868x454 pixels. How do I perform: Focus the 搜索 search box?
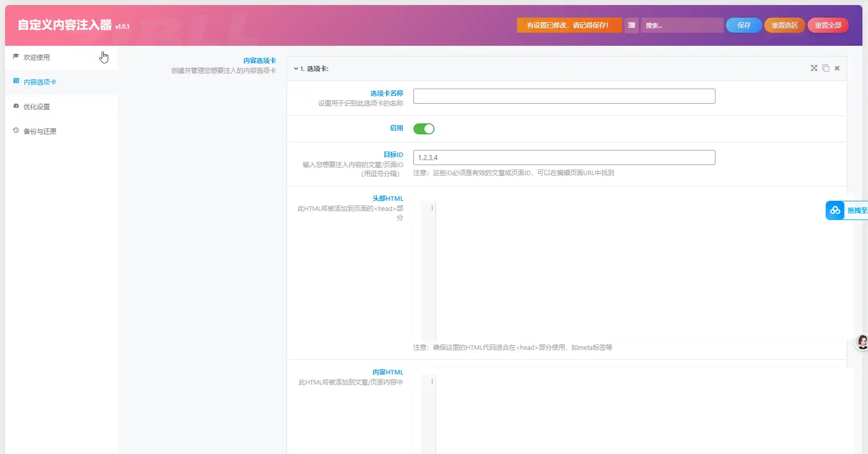(x=682, y=25)
